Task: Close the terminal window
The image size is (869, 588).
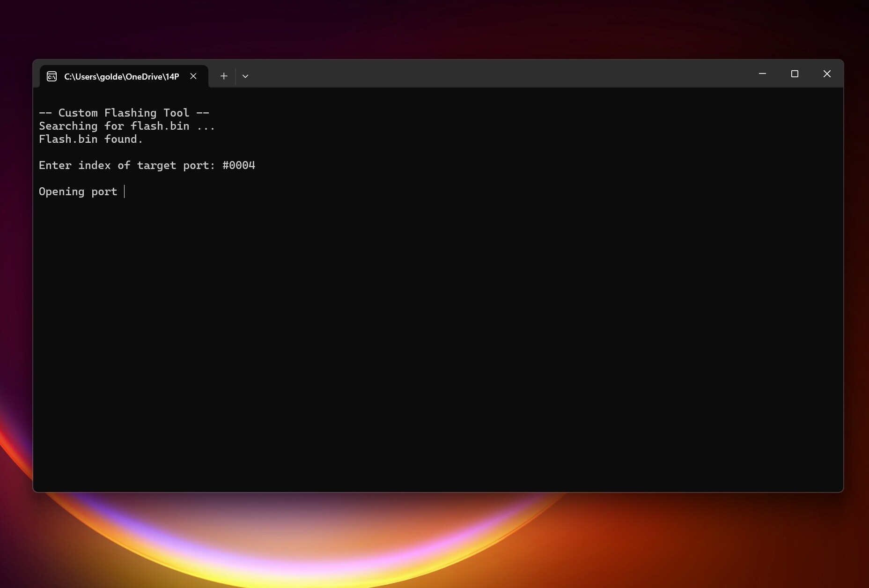Action: (x=827, y=74)
